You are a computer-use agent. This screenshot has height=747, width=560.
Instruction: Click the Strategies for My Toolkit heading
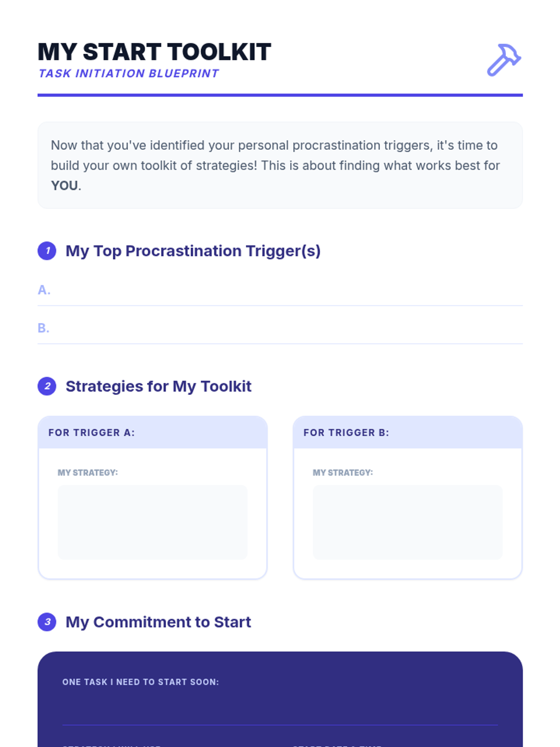point(158,386)
